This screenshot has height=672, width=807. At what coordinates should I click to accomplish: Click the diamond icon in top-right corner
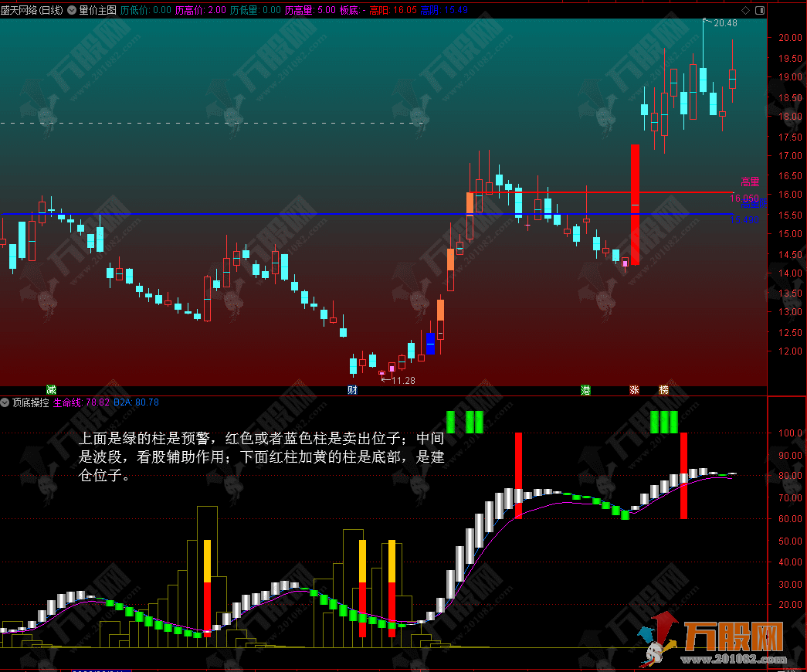[x=744, y=11]
